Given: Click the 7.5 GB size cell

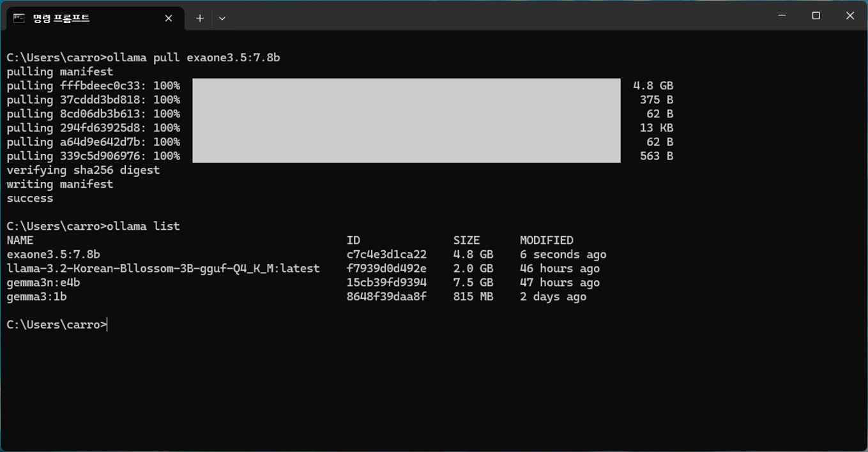Looking at the screenshot, I should 473,282.
